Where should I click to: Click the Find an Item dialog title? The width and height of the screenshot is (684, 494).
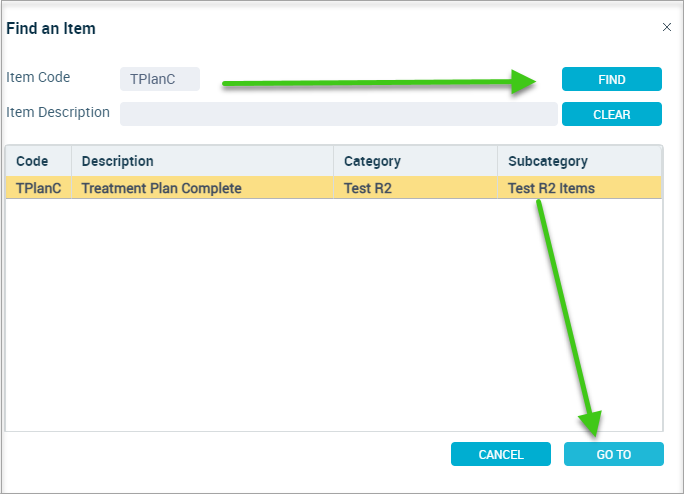click(51, 28)
